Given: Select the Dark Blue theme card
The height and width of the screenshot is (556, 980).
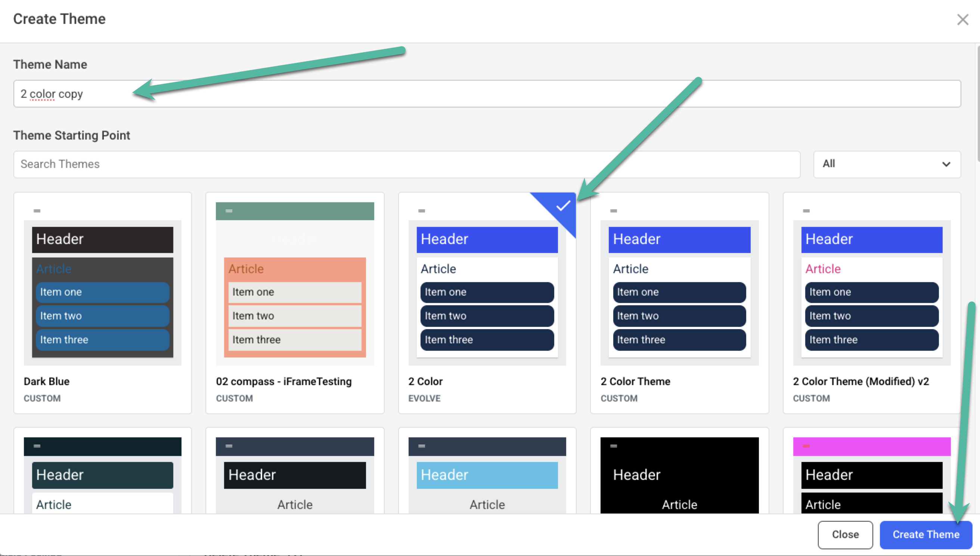Looking at the screenshot, I should tap(102, 302).
